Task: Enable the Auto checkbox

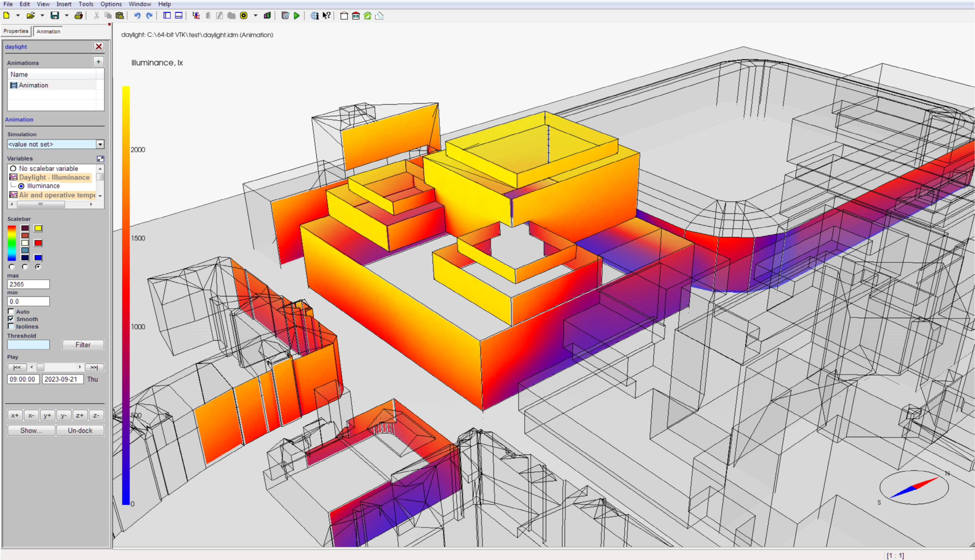Action: pos(11,311)
